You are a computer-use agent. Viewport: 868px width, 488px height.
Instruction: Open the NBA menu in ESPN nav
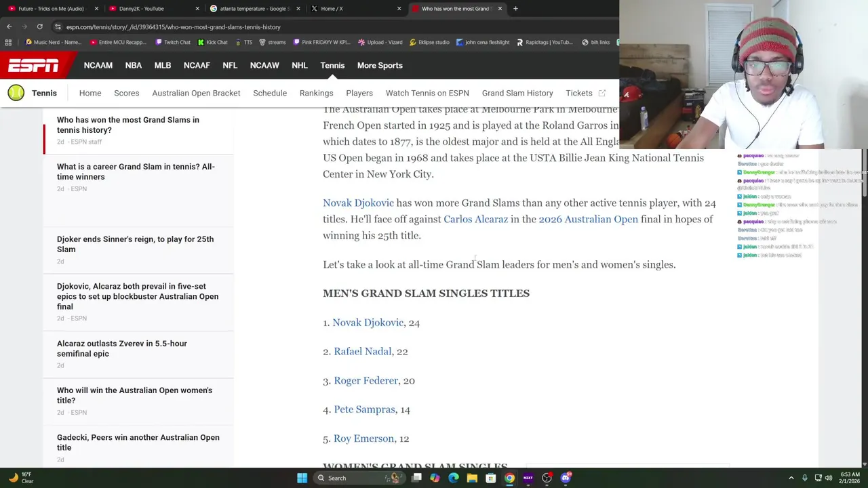(134, 66)
